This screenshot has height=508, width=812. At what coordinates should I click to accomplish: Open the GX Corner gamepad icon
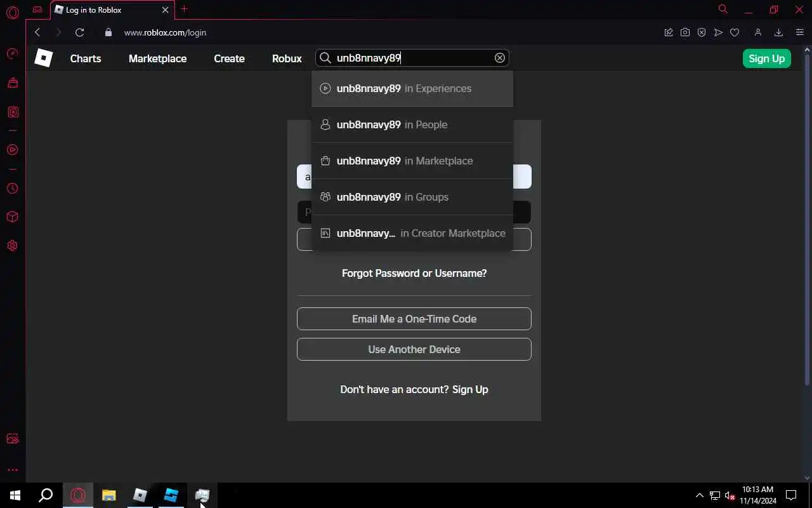tap(37, 10)
